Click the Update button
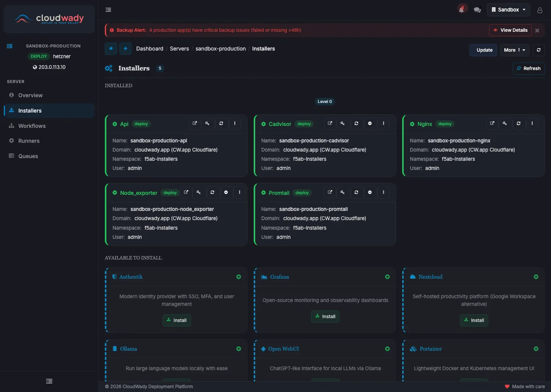 point(484,50)
